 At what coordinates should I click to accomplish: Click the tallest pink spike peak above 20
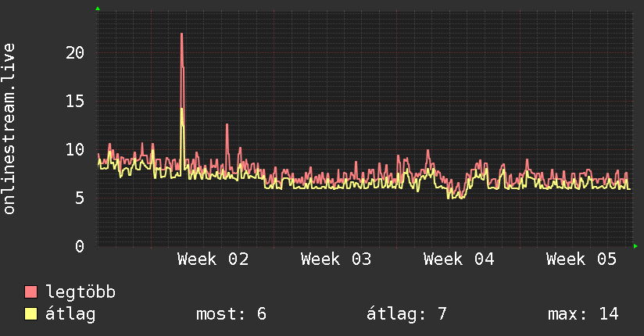pyautogui.click(x=181, y=34)
